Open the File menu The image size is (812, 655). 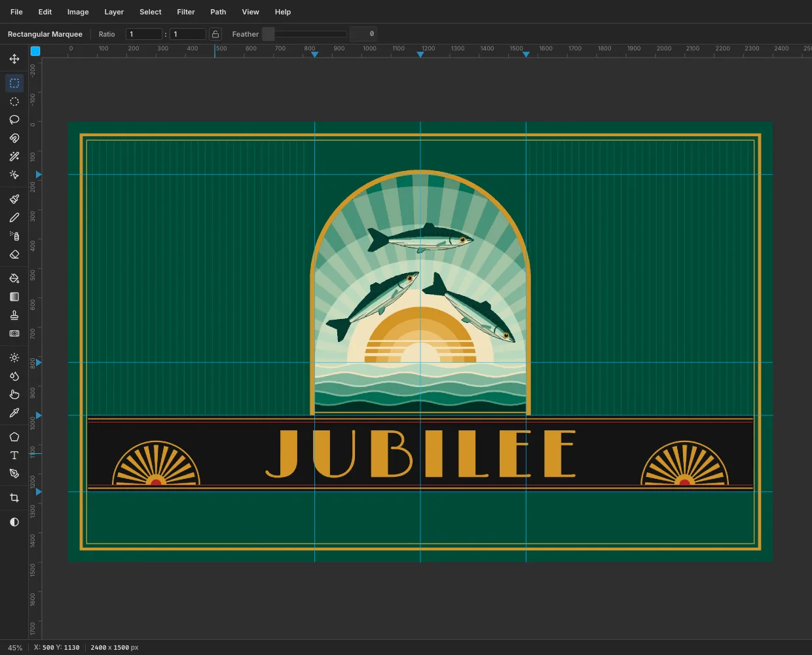click(x=16, y=12)
